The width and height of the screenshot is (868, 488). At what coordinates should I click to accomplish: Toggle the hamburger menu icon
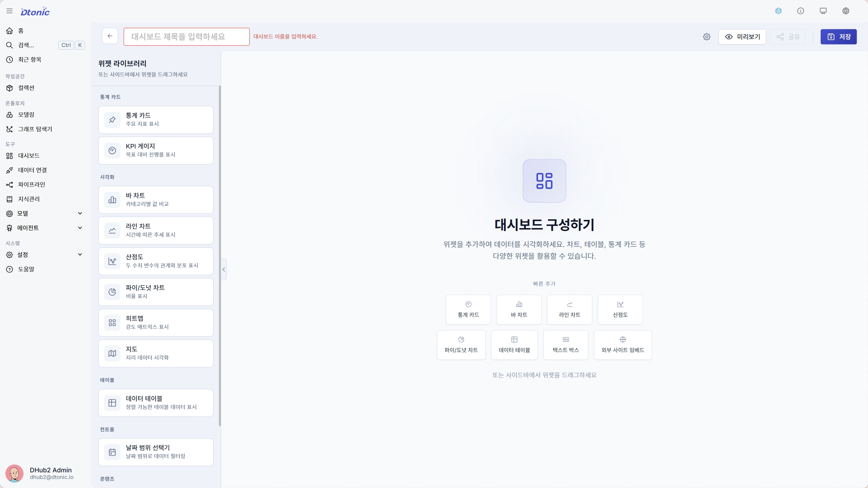tap(9, 11)
